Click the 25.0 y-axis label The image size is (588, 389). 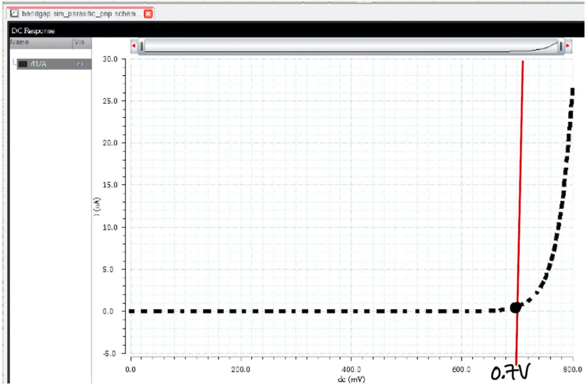pos(110,101)
